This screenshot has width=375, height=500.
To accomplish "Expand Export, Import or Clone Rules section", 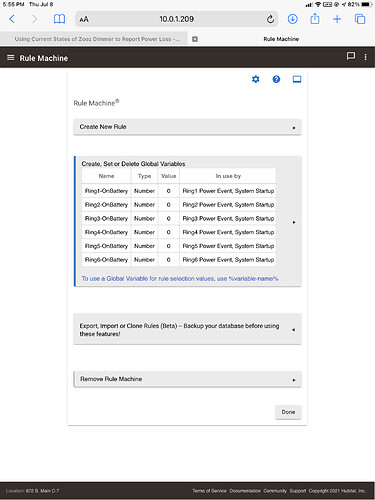I will click(x=187, y=330).
